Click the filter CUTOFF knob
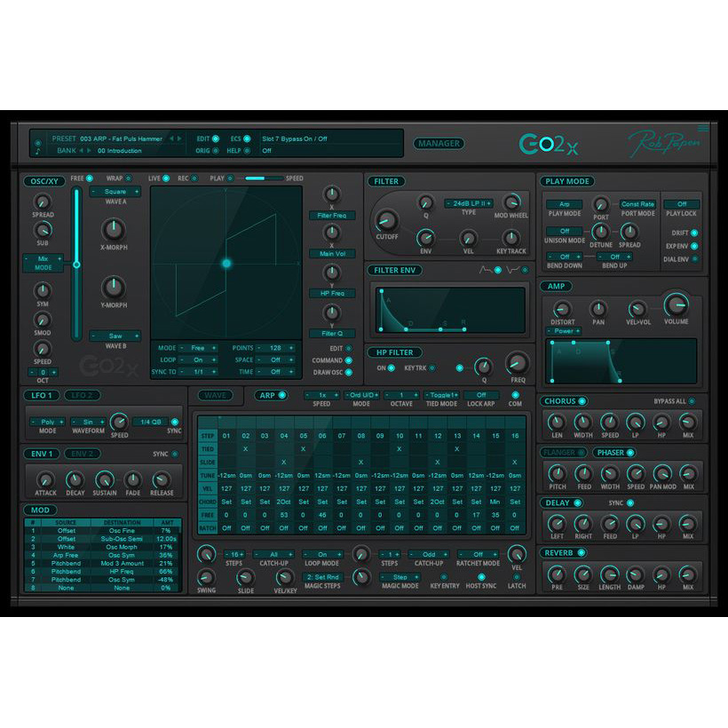Image resolution: width=728 pixels, height=728 pixels. [x=386, y=220]
